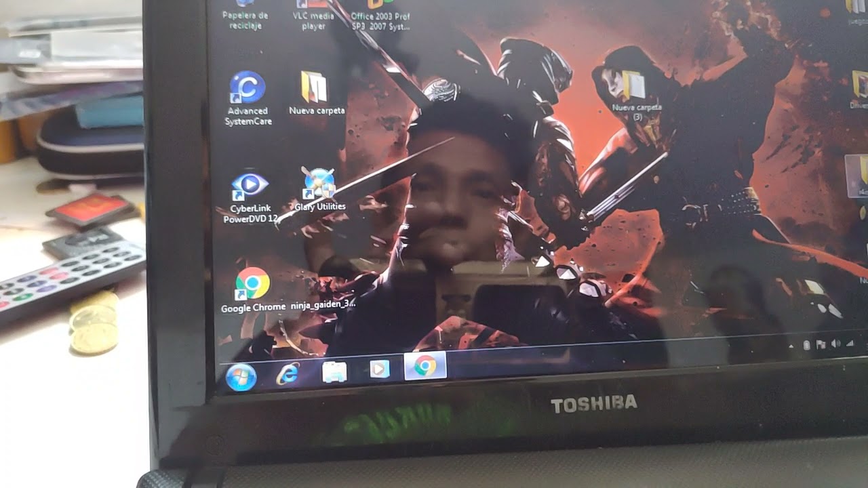Image resolution: width=868 pixels, height=488 pixels.
Task: Launch the CyberLink PowerDVD 12 shortcut
Action: 250,197
